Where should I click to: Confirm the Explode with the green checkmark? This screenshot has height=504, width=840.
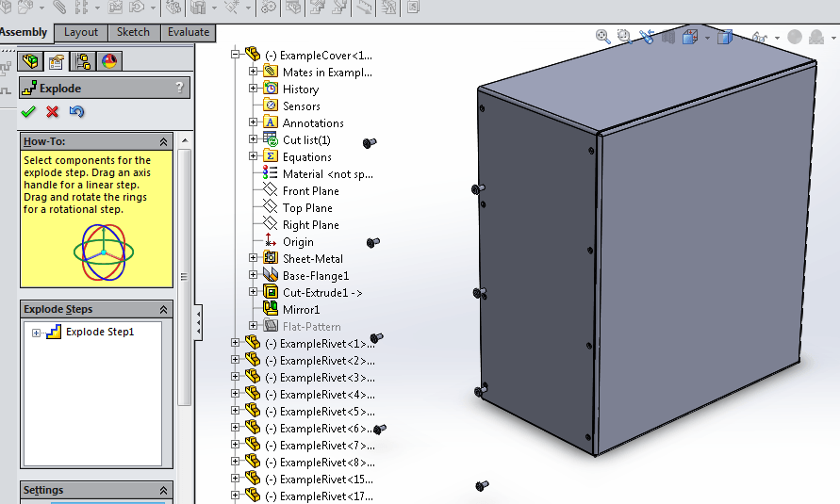coord(28,111)
